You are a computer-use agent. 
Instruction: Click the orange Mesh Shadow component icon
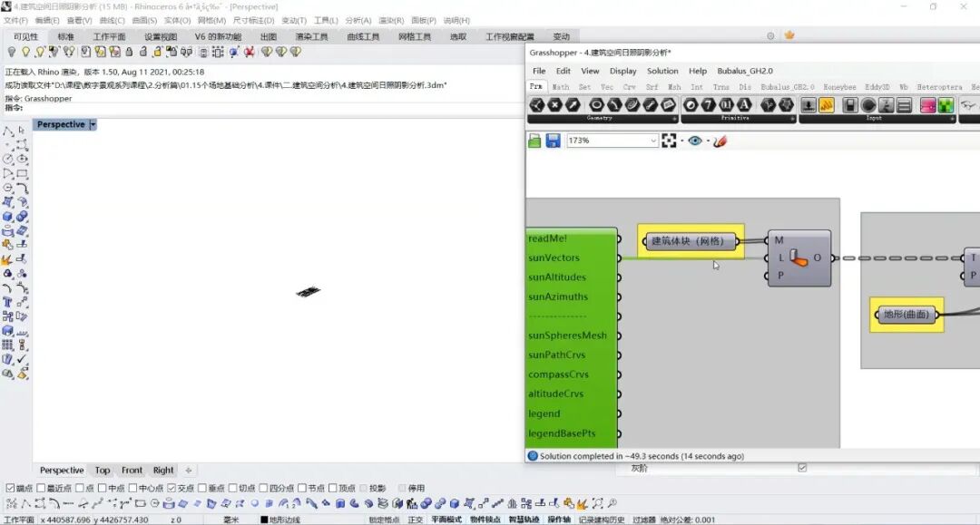click(799, 258)
